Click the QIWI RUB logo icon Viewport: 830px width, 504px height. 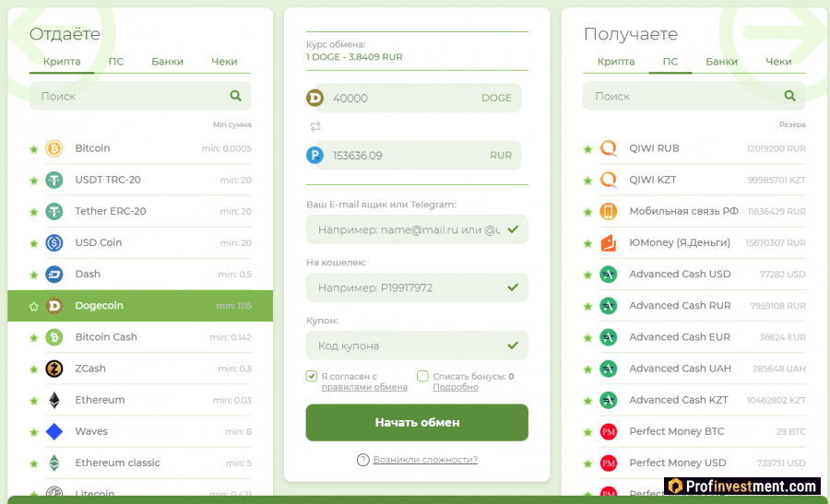coord(609,148)
